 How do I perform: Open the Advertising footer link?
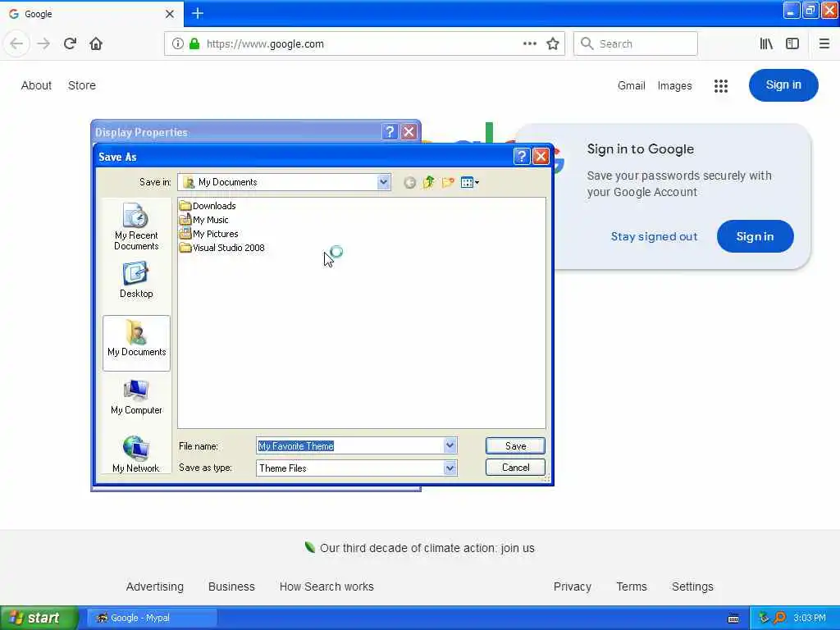155,587
